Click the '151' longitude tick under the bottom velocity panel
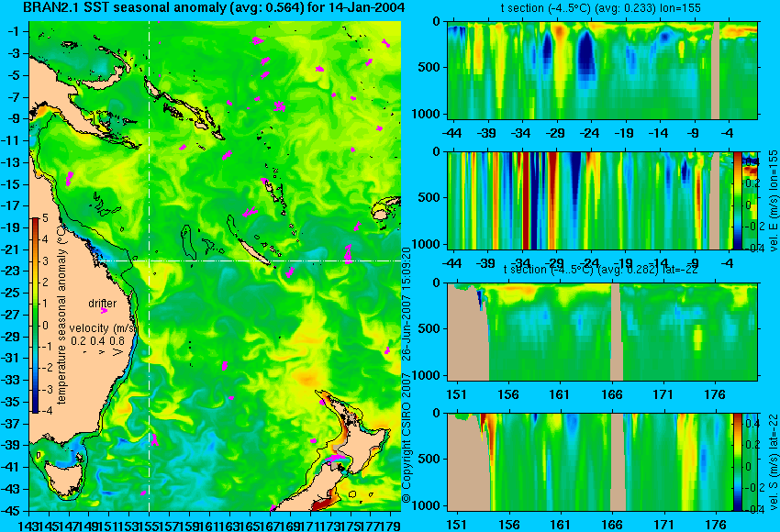This screenshot has height=532, width=780. [x=457, y=525]
